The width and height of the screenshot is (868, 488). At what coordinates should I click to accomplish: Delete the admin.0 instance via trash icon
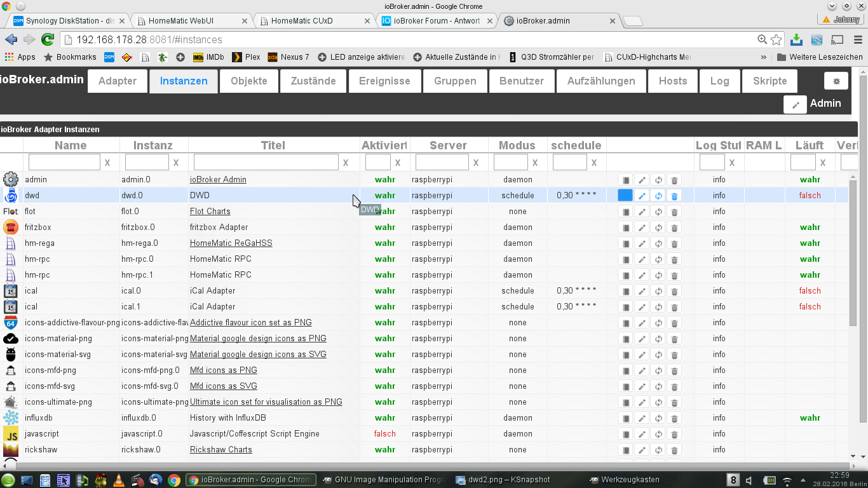coord(675,180)
